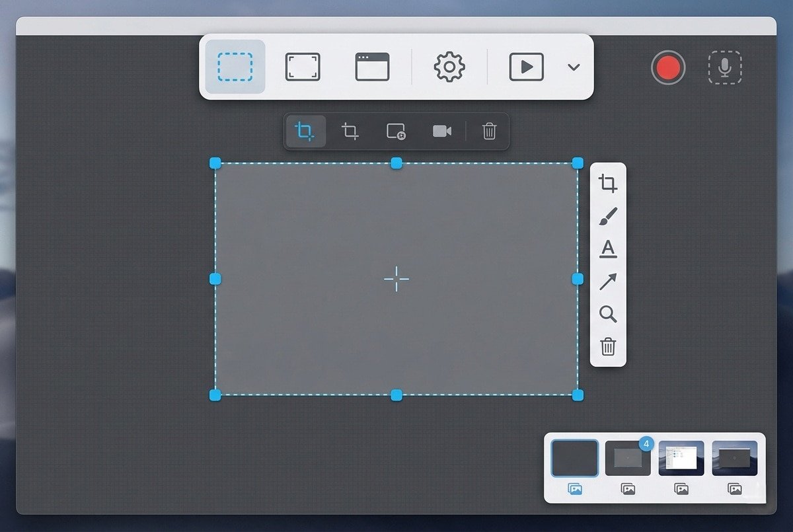Select the highlighted blue crop tool
The width and height of the screenshot is (793, 532).
pyautogui.click(x=305, y=131)
